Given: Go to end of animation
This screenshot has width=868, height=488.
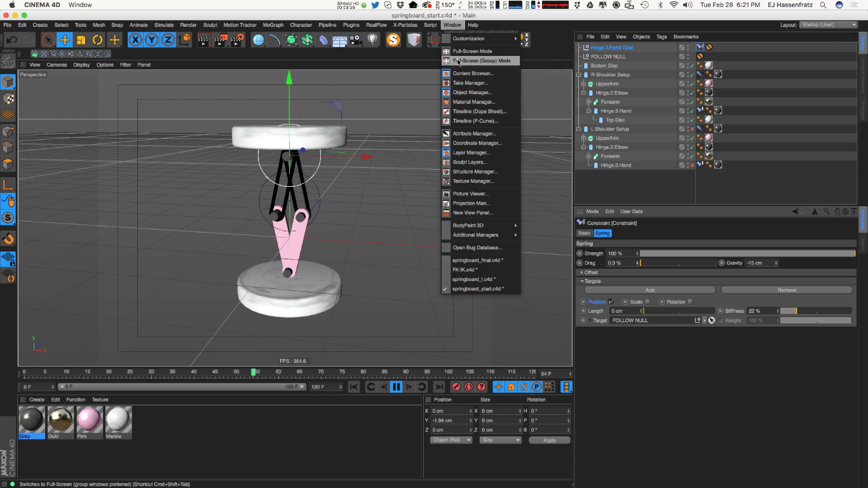Looking at the screenshot, I should click(x=439, y=387).
